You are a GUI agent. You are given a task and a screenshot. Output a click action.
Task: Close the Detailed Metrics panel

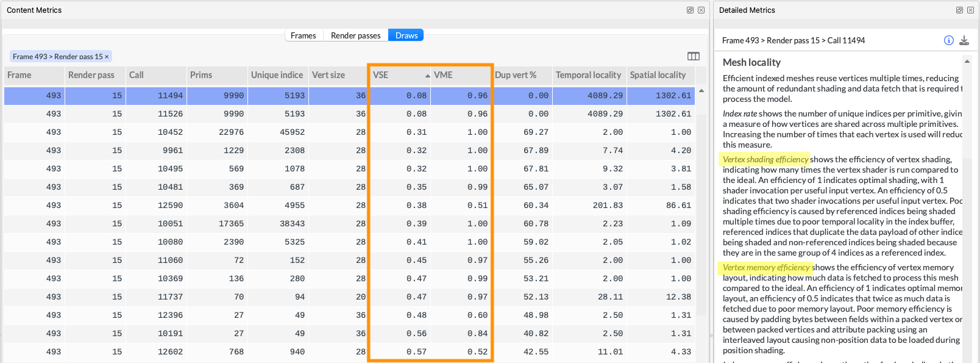coord(971,10)
